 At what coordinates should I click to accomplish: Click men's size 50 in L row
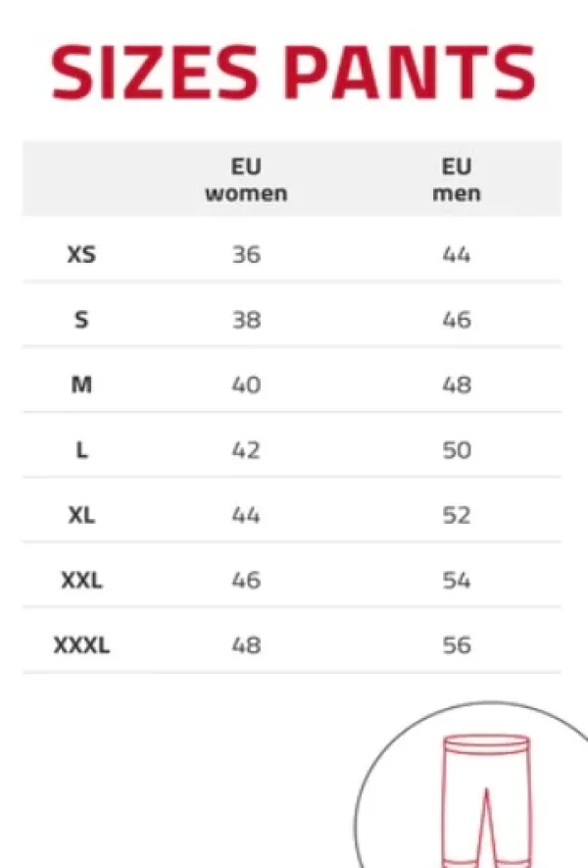pyautogui.click(x=457, y=450)
